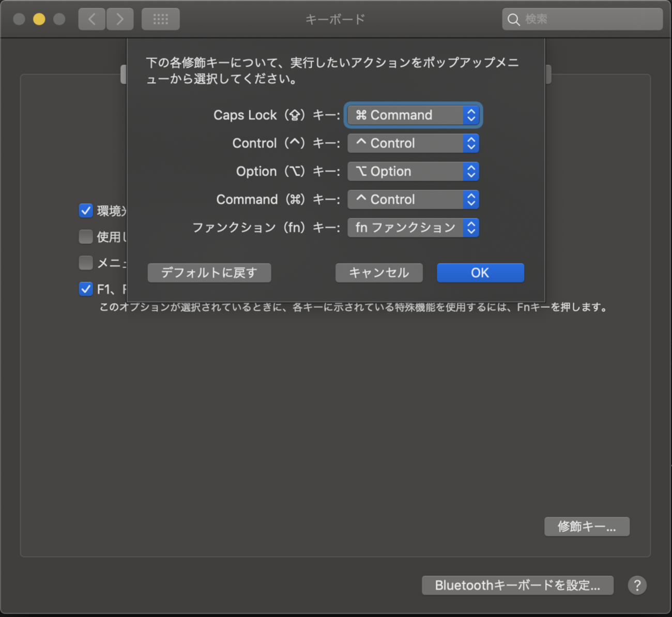Click the forward navigation arrow

(120, 19)
